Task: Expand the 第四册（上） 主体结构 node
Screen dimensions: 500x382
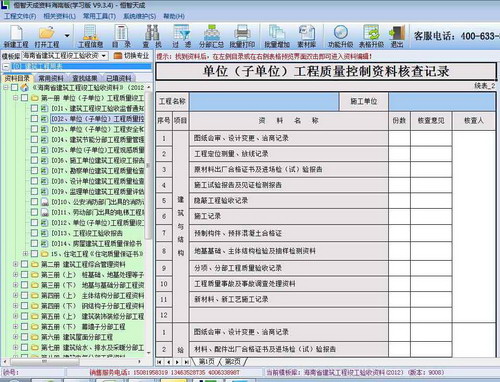Action: 16,295
